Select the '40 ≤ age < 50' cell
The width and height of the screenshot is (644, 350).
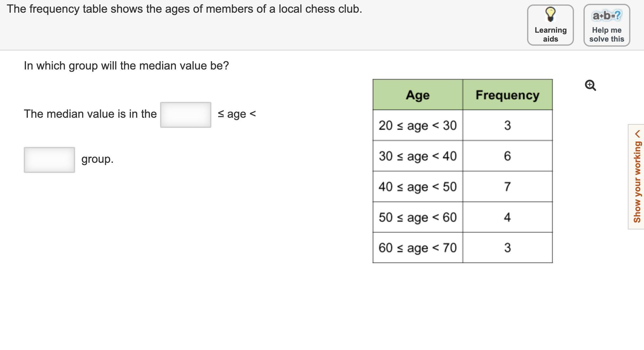click(x=418, y=187)
